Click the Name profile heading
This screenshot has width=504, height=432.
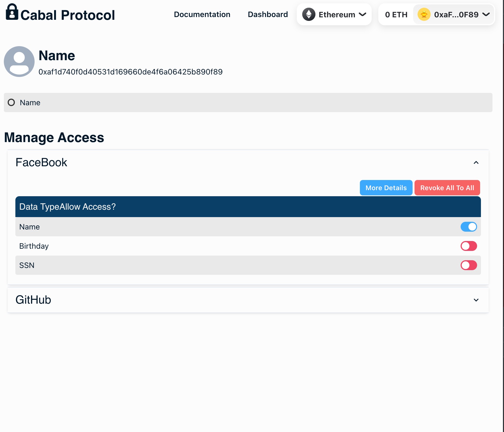click(57, 56)
